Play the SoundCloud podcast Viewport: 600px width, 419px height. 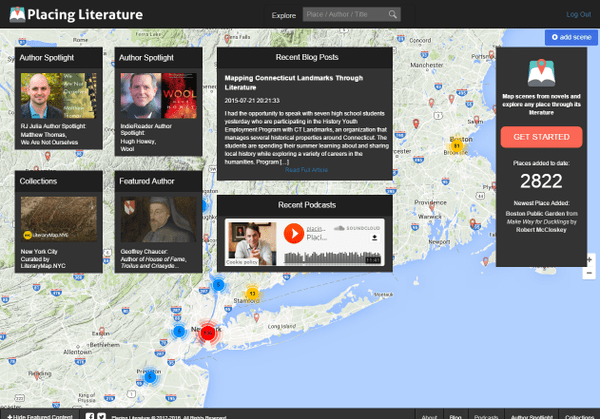(x=294, y=235)
